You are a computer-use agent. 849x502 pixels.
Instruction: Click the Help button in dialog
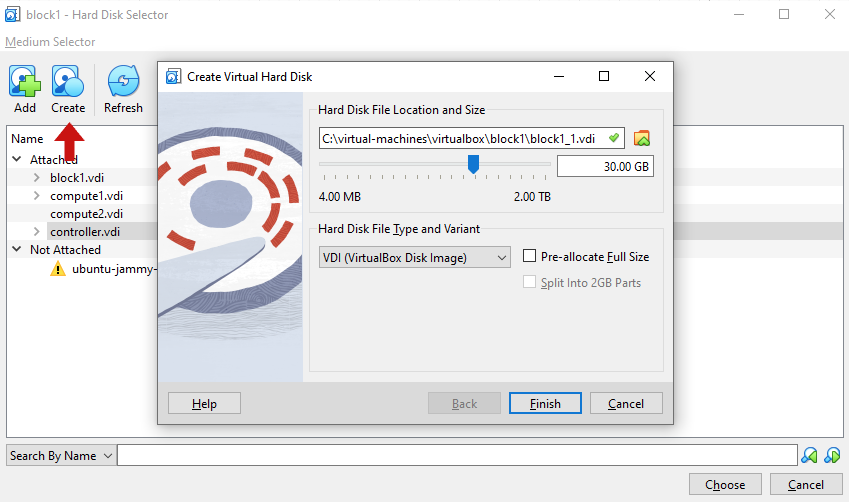pos(204,404)
